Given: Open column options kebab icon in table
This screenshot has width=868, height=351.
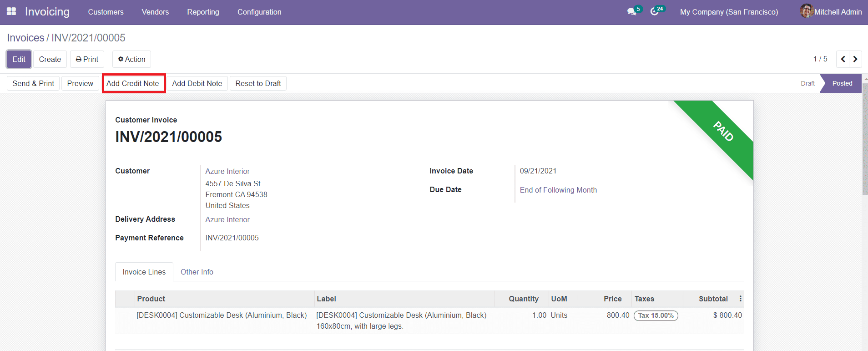Looking at the screenshot, I should [740, 299].
